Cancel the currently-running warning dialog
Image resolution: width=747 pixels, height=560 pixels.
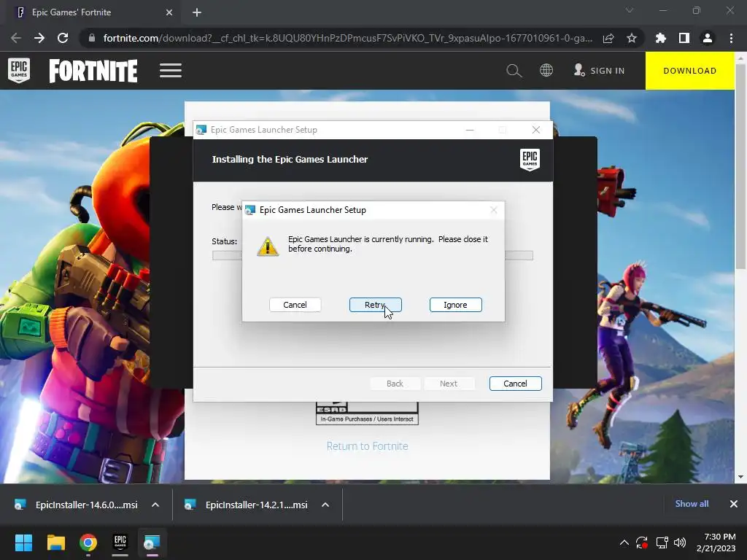[x=295, y=305]
